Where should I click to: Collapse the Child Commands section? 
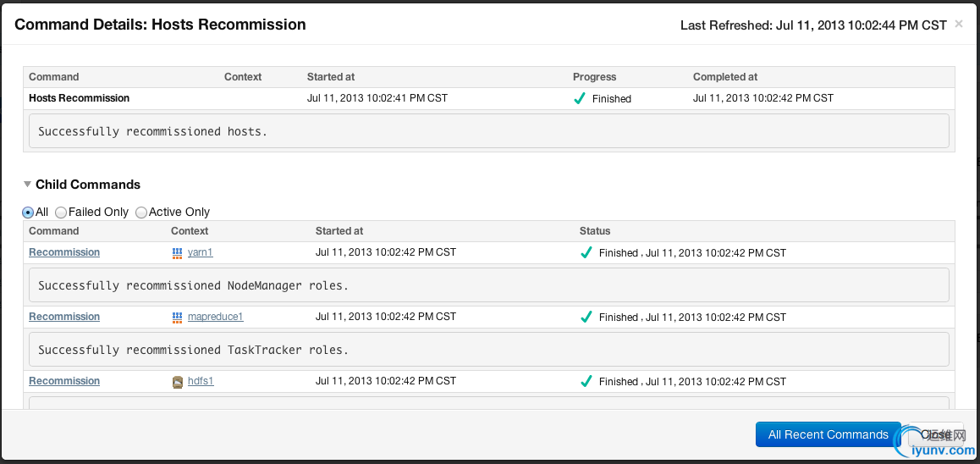point(28,184)
